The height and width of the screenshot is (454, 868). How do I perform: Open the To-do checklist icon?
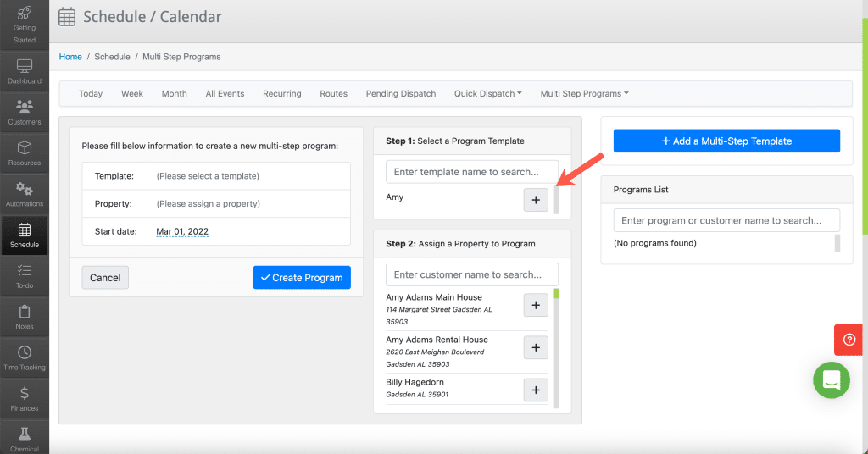25,270
